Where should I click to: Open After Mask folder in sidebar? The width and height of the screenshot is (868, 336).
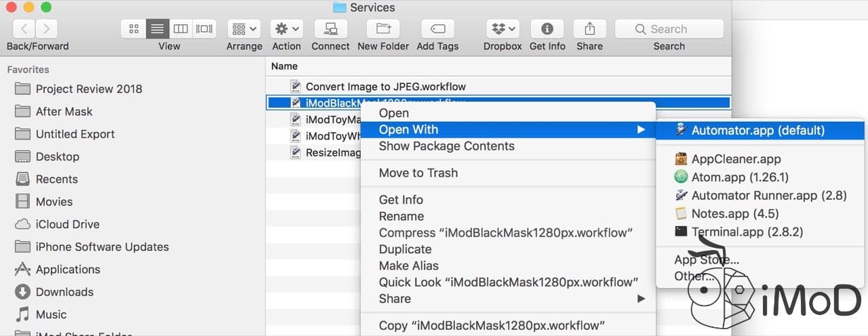pyautogui.click(x=64, y=111)
